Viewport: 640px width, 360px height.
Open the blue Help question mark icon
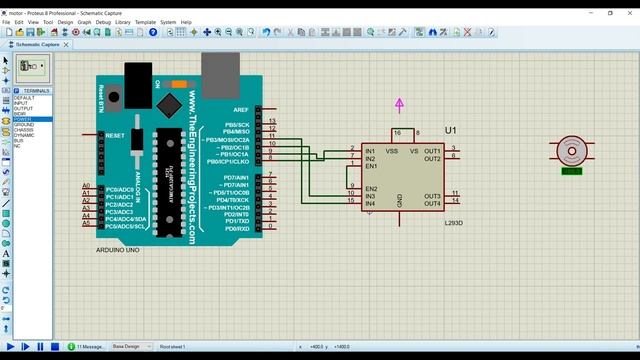click(153, 32)
